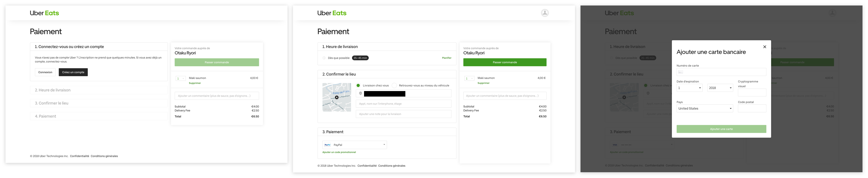Image resolution: width=868 pixels, height=178 pixels.
Task: Click the card icon in Numéro de carte field
Action: click(681, 72)
